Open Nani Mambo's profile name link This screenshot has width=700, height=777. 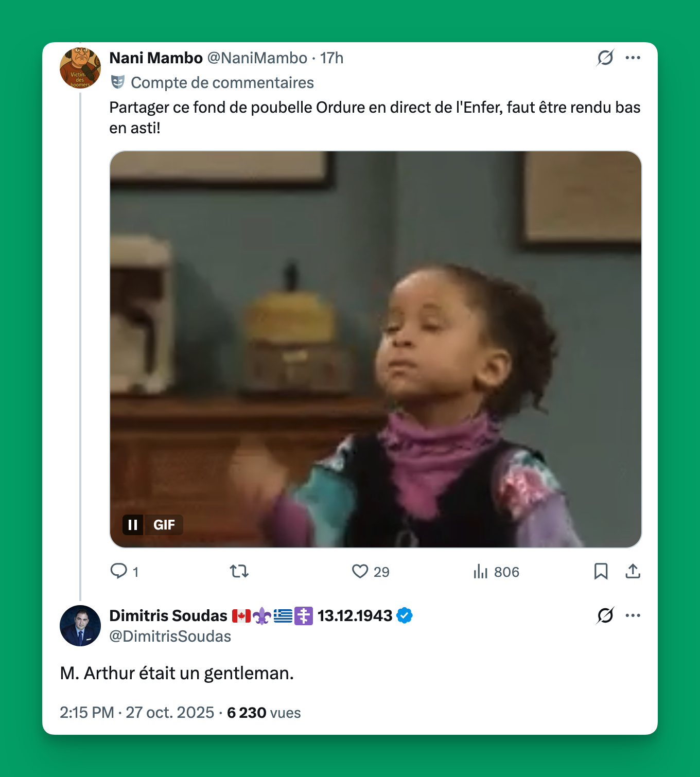(x=156, y=58)
